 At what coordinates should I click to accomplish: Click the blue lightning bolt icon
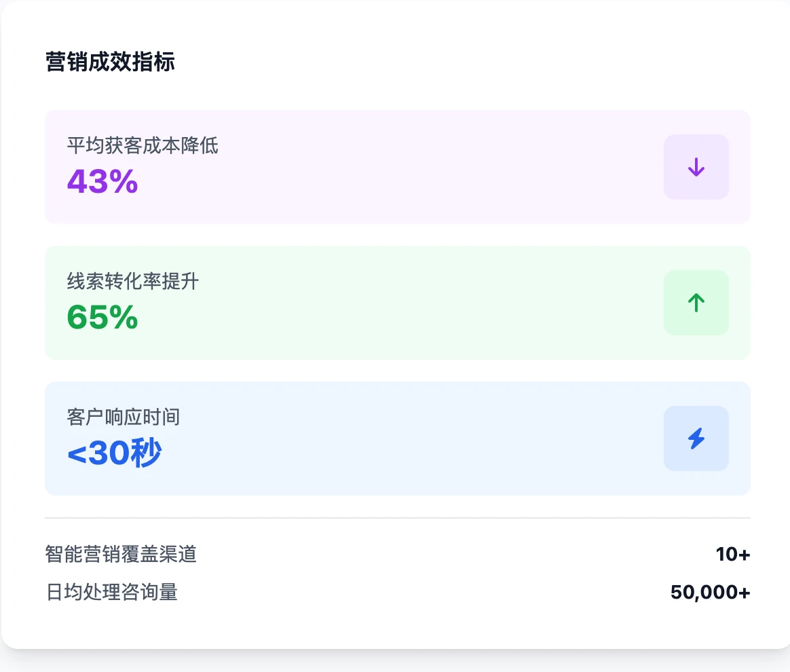coord(696,438)
